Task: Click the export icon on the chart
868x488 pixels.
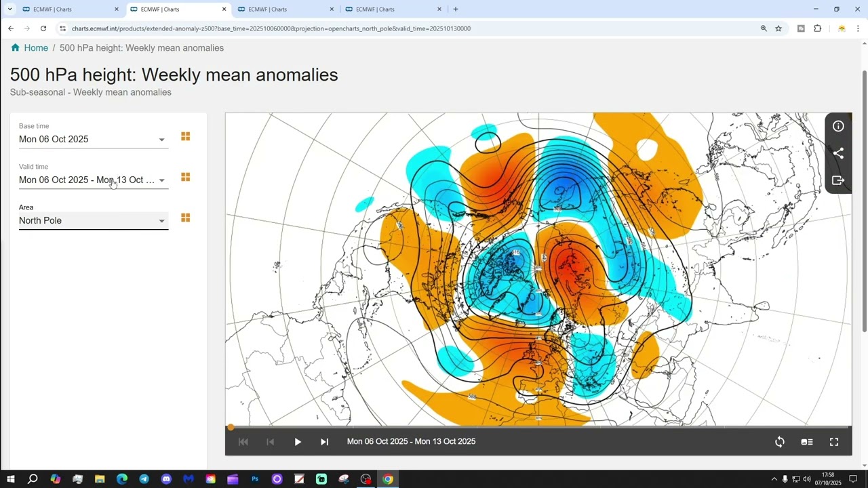Action: coord(838,180)
